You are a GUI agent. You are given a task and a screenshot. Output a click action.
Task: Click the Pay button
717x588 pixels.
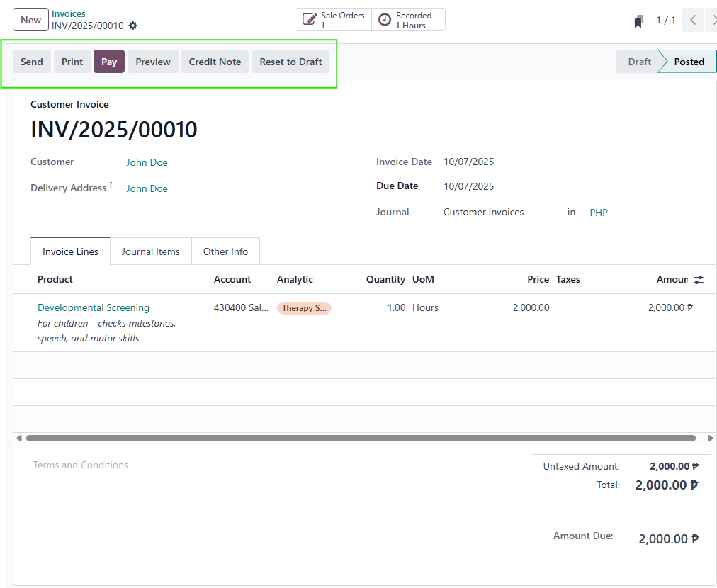[x=109, y=62]
